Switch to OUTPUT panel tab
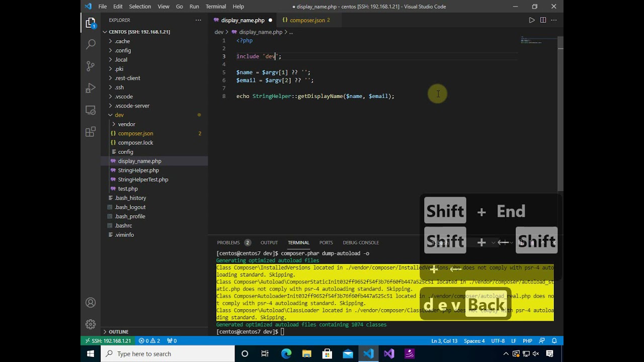The height and width of the screenshot is (362, 644). pyautogui.click(x=269, y=242)
